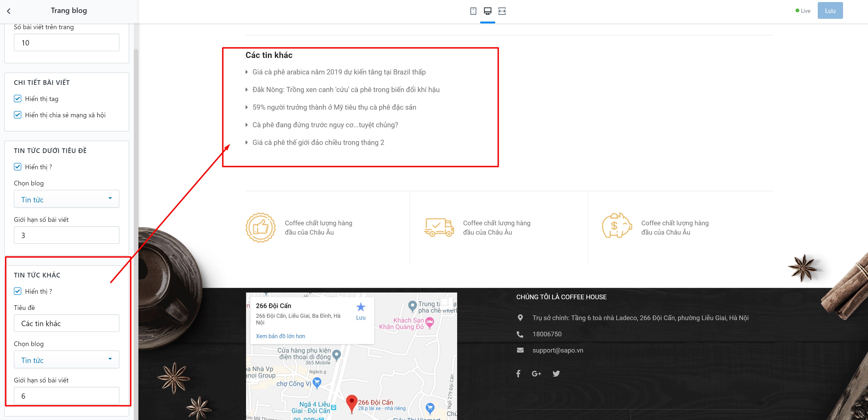Viewport: 868px width, 420px height.
Task: Switch to mobile preview icon
Action: pyautogui.click(x=473, y=11)
